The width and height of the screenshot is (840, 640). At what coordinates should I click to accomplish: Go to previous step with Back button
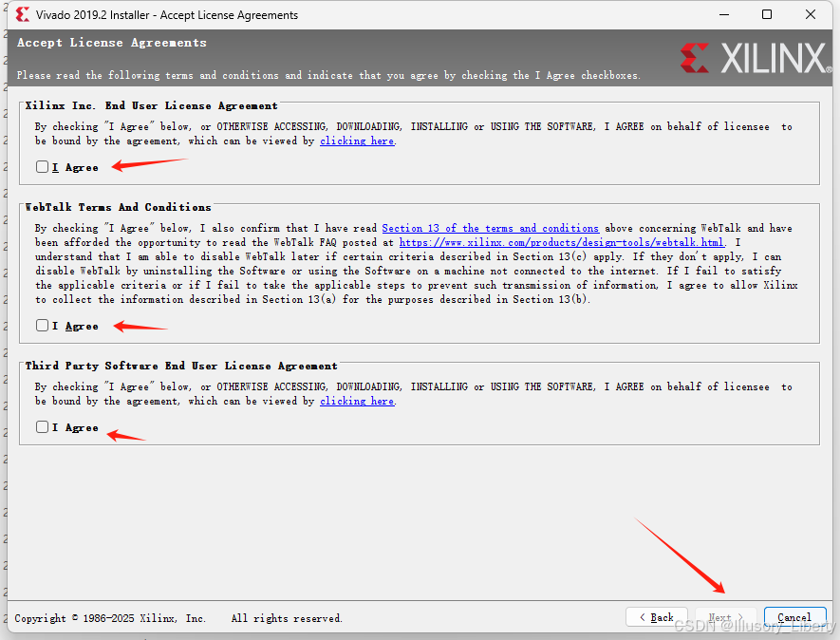[656, 617]
